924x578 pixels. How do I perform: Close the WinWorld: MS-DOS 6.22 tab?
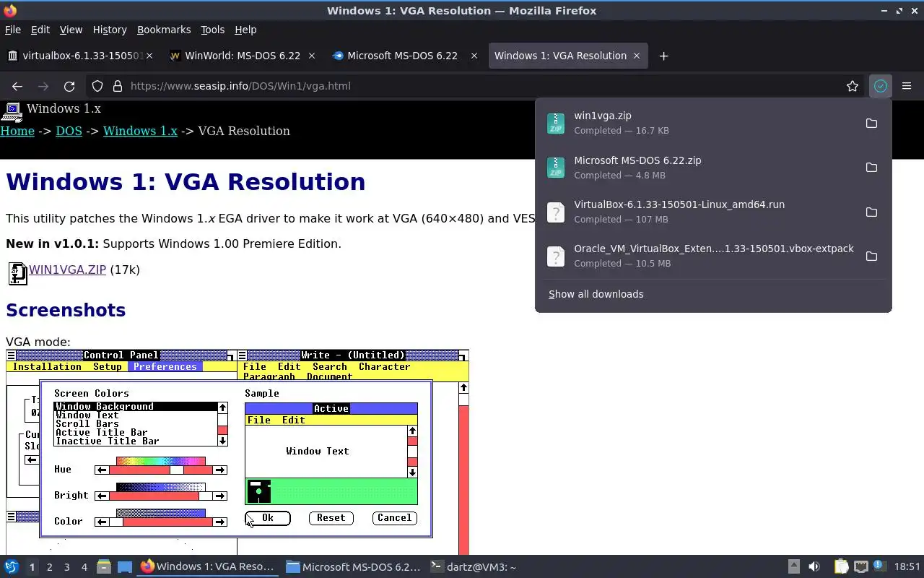point(312,56)
